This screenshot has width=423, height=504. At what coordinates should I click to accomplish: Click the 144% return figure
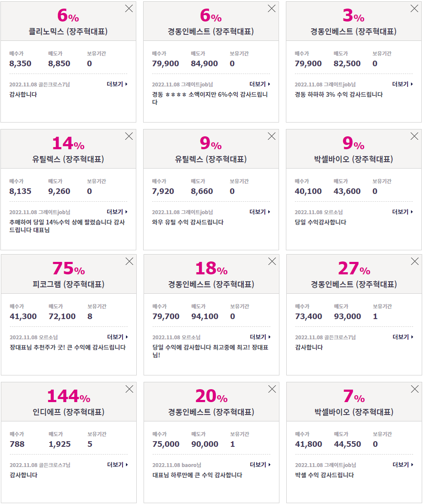68,396
